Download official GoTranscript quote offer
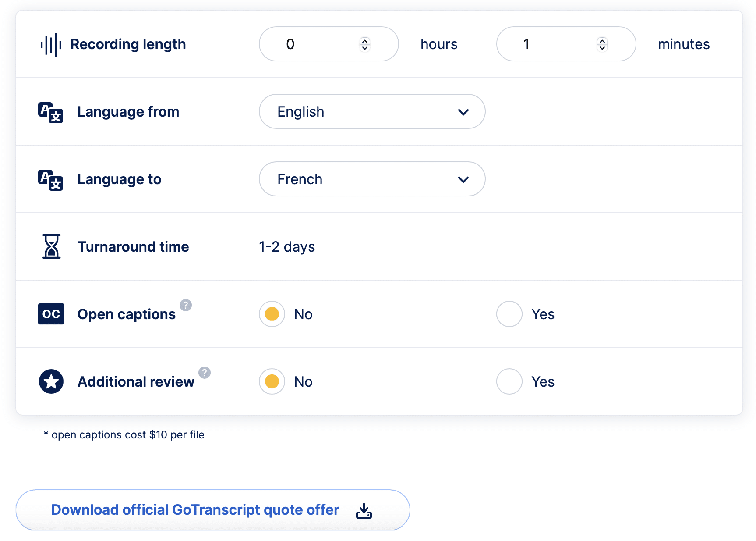This screenshot has width=756, height=541. pos(195,510)
